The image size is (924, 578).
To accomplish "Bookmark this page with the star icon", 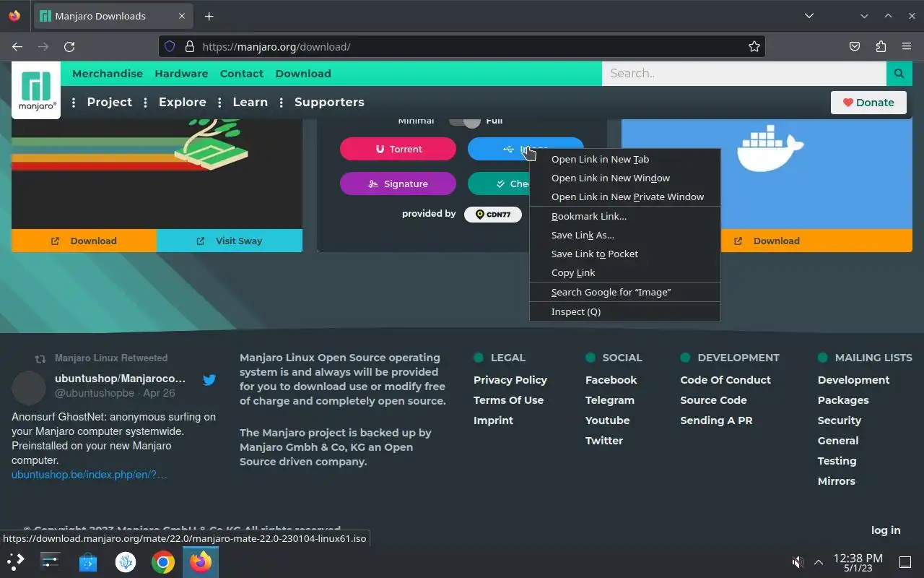I will [754, 46].
